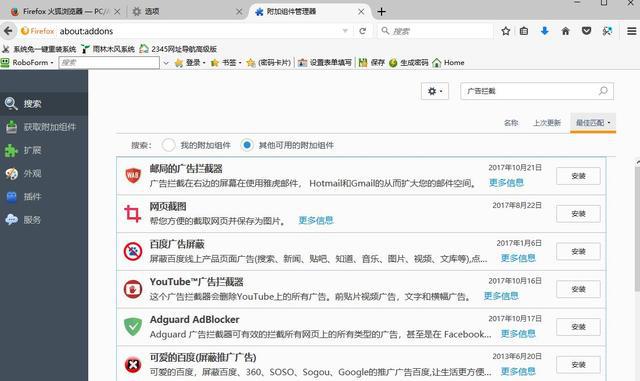Install the YouTube广告拦截器 addon
Screen dimensions: 640x381
tap(578, 289)
